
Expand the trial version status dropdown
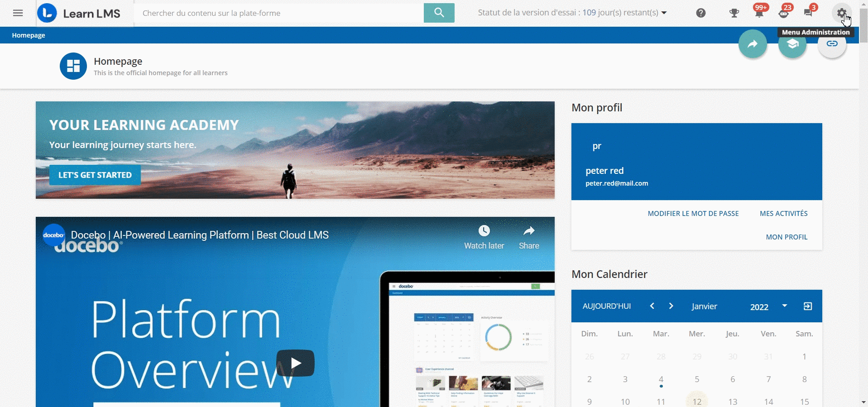click(664, 13)
